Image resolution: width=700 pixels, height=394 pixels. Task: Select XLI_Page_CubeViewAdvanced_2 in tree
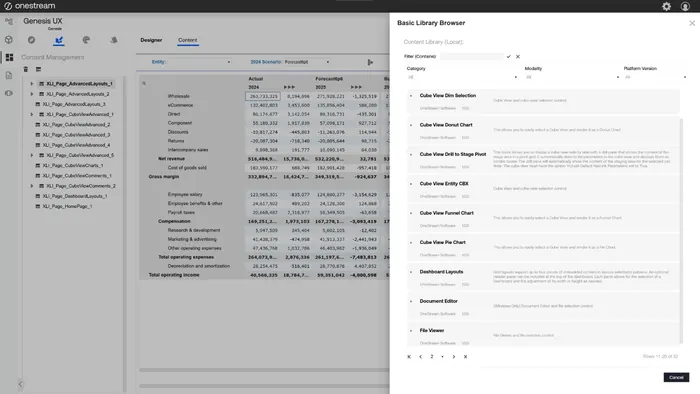[x=76, y=125]
